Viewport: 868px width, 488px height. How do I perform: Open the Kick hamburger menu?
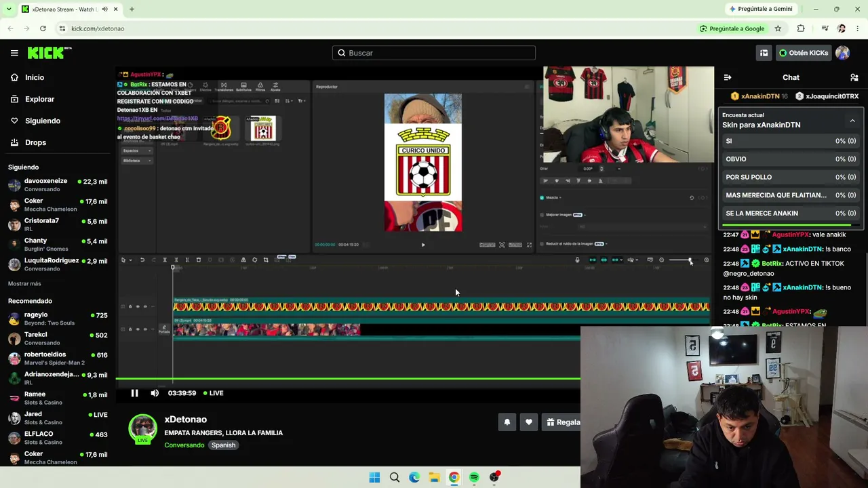pos(14,53)
